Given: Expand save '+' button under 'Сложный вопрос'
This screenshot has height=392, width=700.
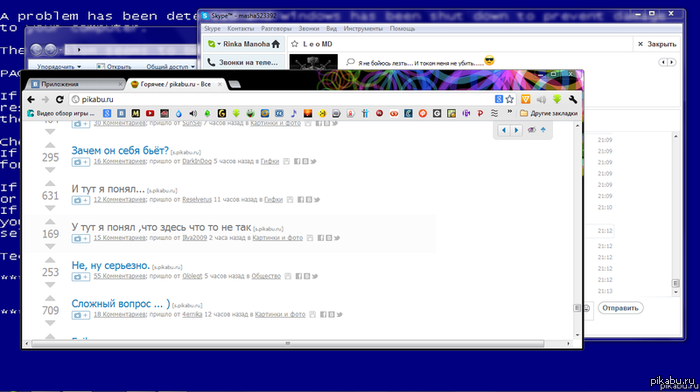Looking at the screenshot, I should click(81, 315).
